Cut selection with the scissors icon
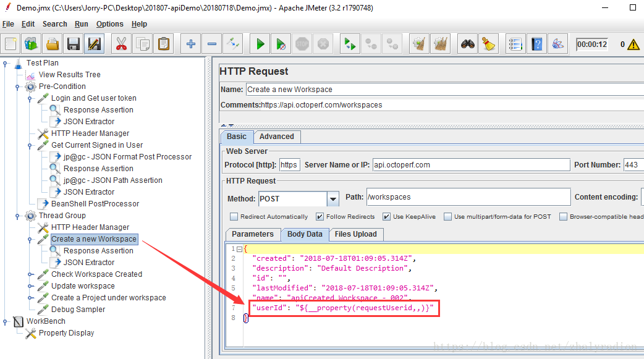This screenshot has width=644, height=359. (122, 44)
